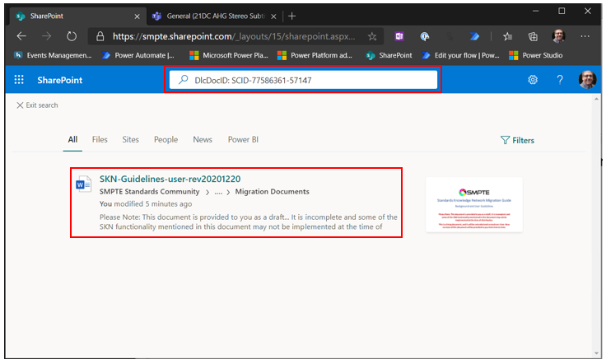Open the SharePoint account profile picture
606x364 pixels.
pos(587,80)
